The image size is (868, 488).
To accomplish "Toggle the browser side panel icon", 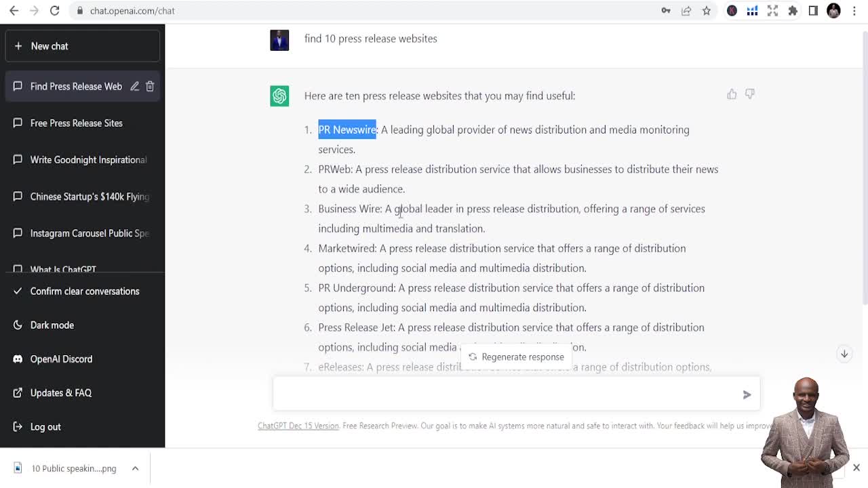I will click(x=813, y=11).
